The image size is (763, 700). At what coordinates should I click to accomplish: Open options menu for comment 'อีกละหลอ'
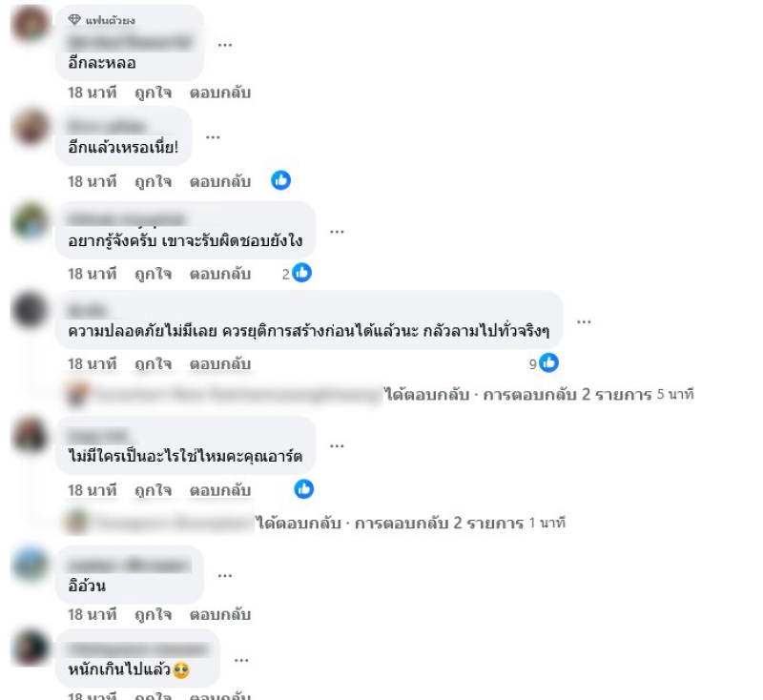click(x=225, y=45)
